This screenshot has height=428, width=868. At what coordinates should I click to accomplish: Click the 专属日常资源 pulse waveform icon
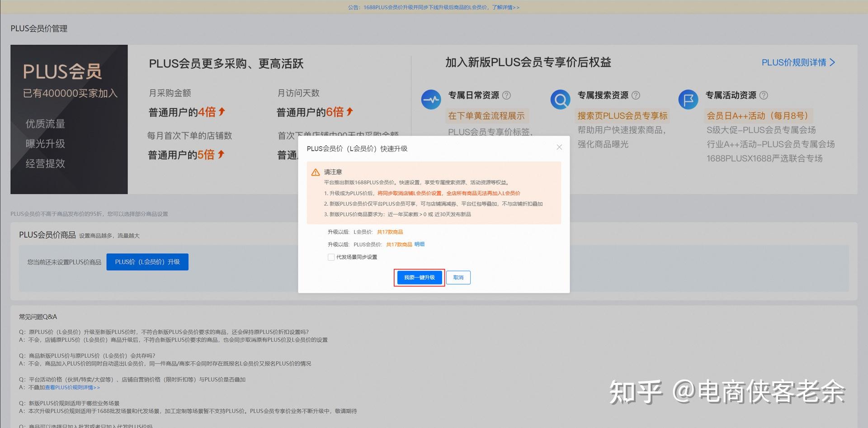pyautogui.click(x=431, y=99)
